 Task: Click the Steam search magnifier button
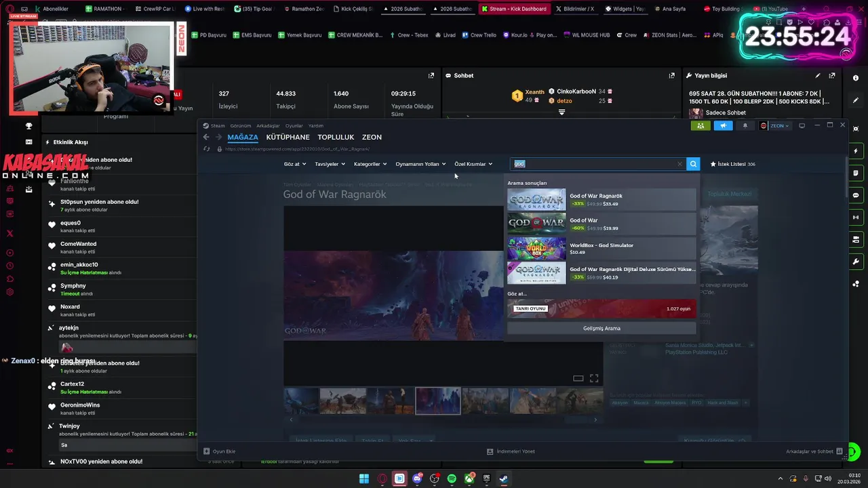[x=693, y=164]
